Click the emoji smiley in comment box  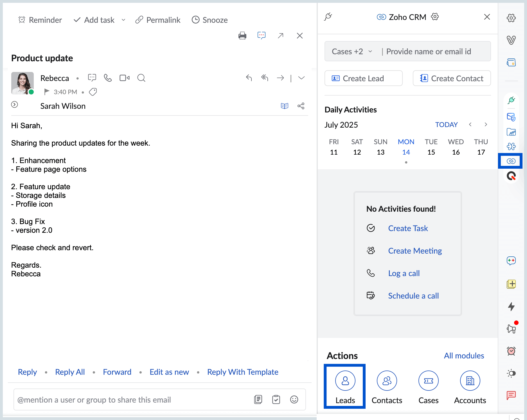click(294, 399)
